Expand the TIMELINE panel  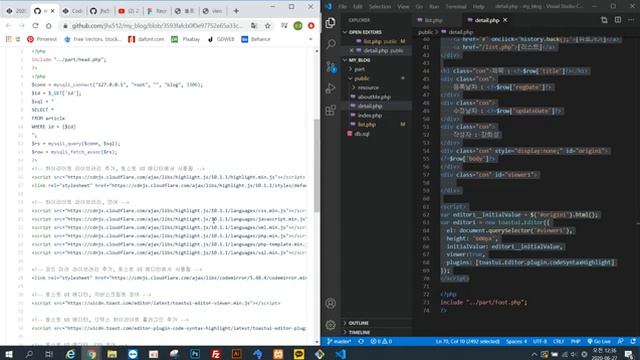[x=357, y=332]
